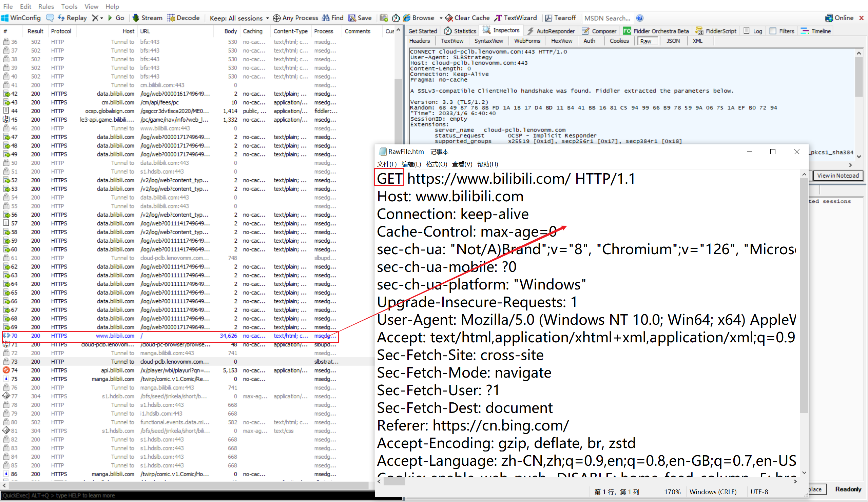Screen dimensions: 868x502
Task: Open Notepad 格式(O) menu
Action: coord(436,164)
